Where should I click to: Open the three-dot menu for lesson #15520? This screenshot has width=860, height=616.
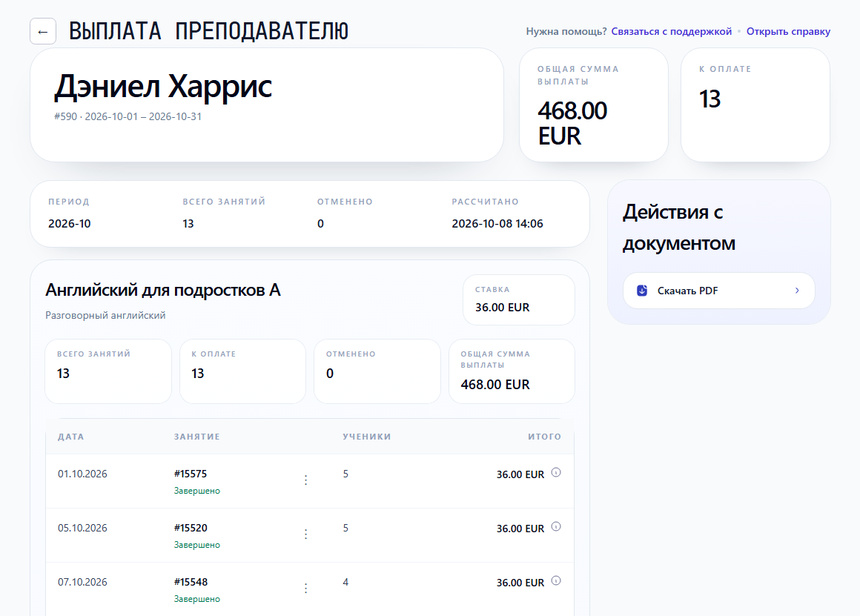[305, 534]
